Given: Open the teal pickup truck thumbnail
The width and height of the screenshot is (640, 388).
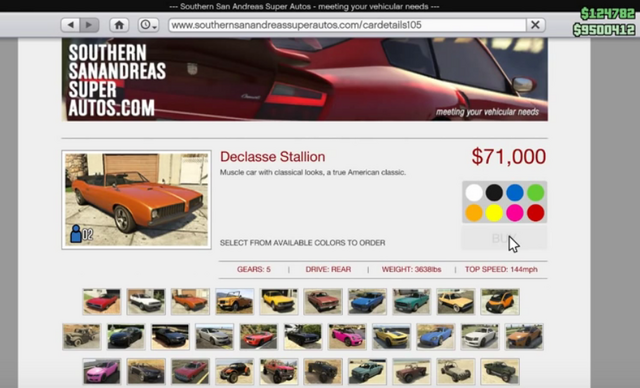Looking at the screenshot, I should (367, 372).
